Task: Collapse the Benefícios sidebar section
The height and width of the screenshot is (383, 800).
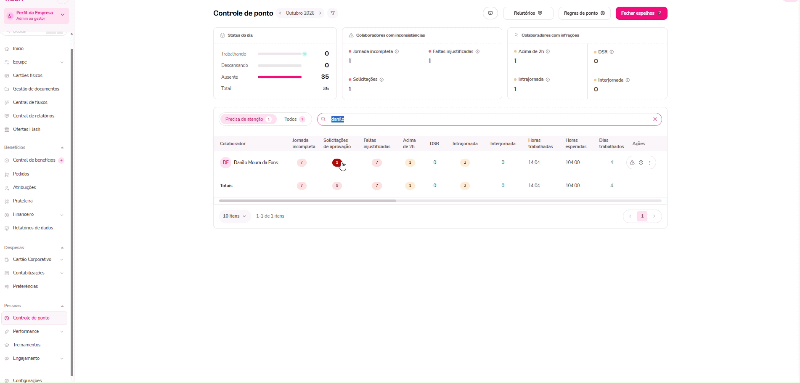Action: coord(62,147)
